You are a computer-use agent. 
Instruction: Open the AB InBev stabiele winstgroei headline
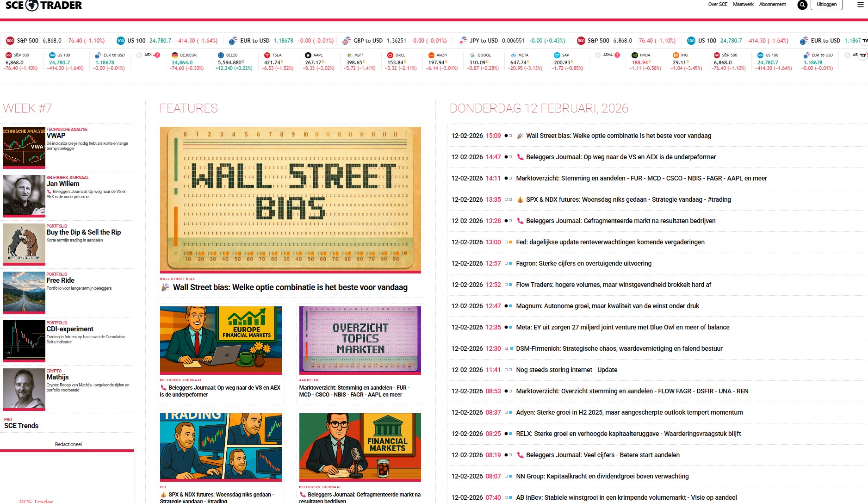[x=626, y=497]
